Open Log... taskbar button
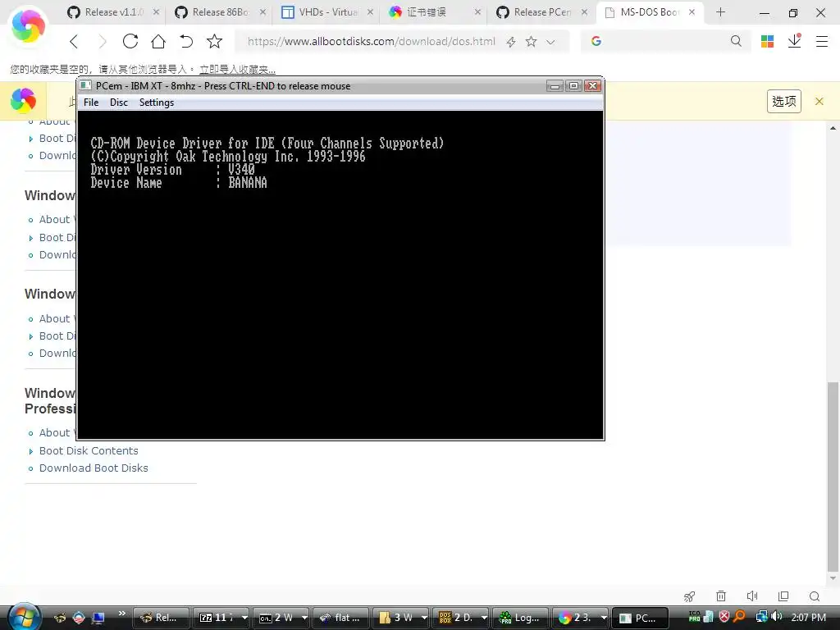 (x=521, y=618)
